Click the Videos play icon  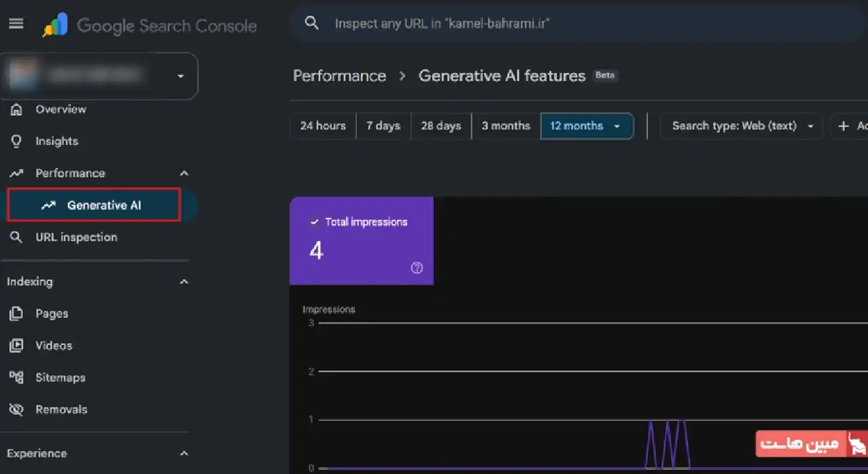tap(17, 346)
